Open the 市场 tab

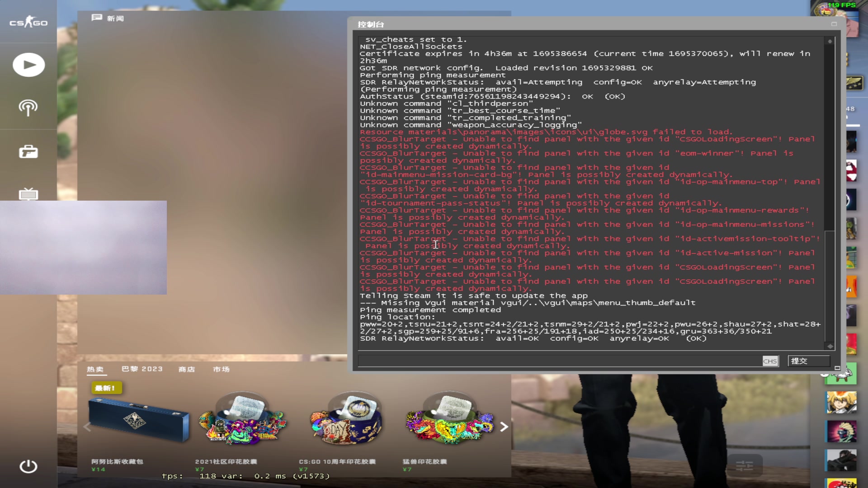(221, 369)
